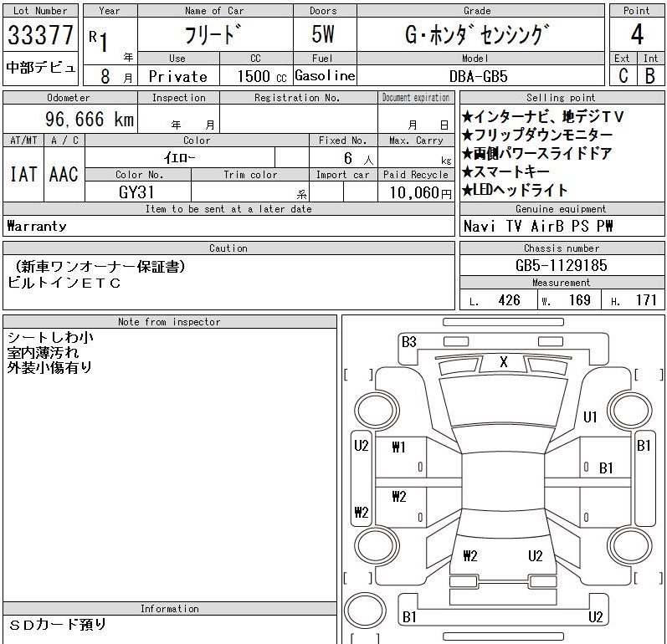Click the IAT transmission value

(23, 174)
